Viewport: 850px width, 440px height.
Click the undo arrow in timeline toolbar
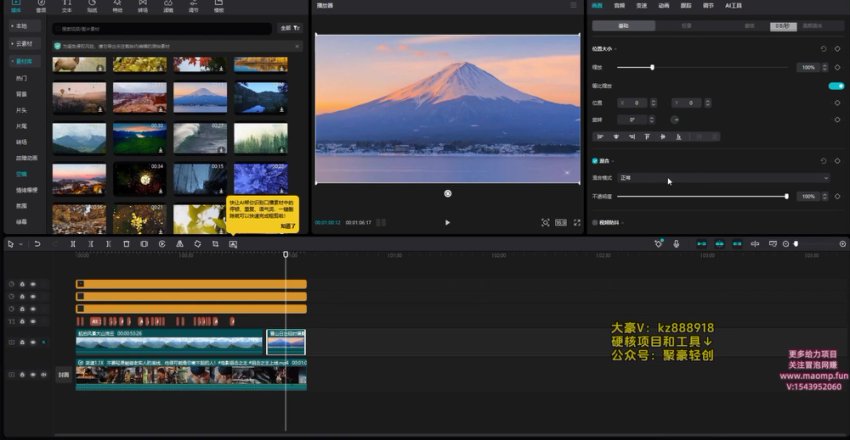[x=37, y=244]
